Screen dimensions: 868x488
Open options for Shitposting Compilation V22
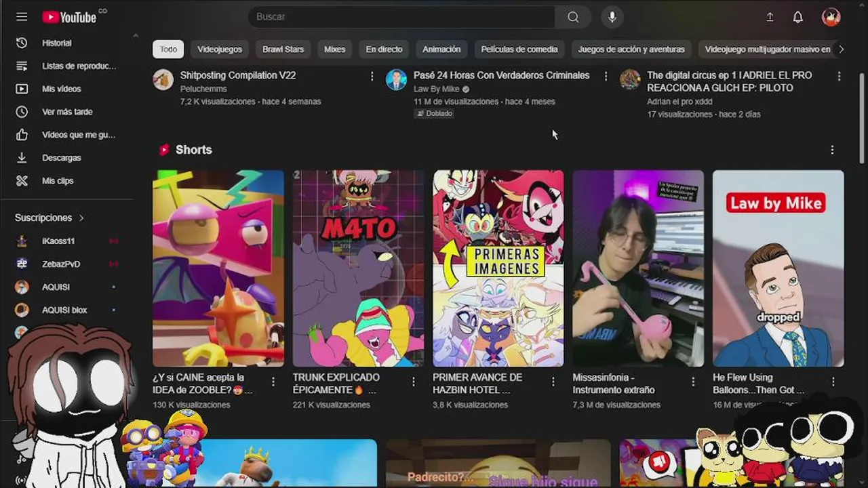click(372, 77)
